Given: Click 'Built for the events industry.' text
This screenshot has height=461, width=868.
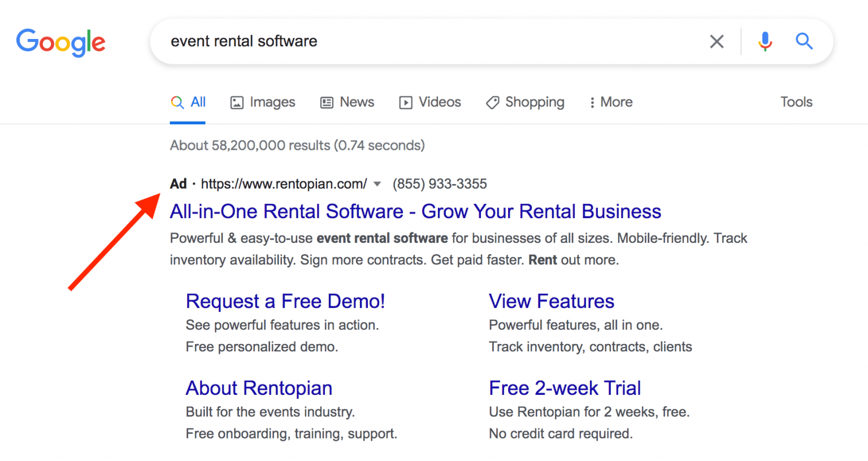Looking at the screenshot, I should (270, 412).
